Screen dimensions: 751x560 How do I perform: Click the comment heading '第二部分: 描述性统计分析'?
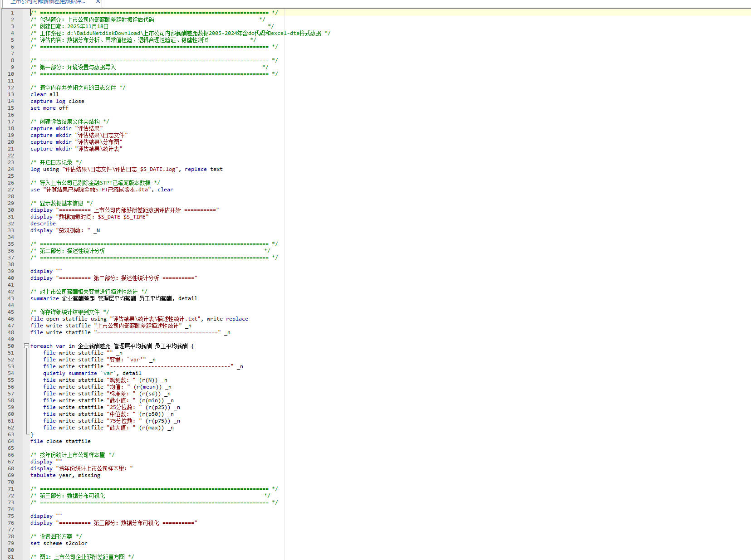tap(150, 251)
